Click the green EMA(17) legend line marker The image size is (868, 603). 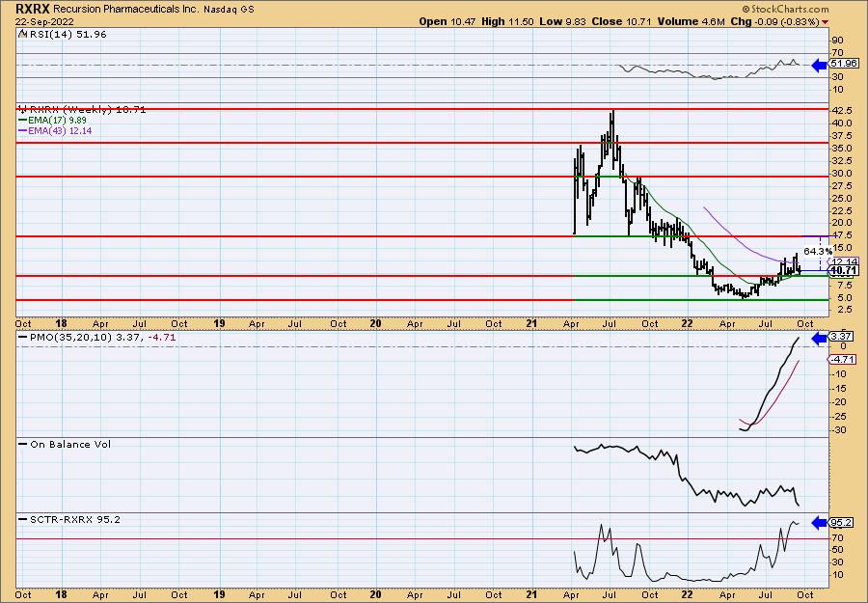[x=23, y=121]
